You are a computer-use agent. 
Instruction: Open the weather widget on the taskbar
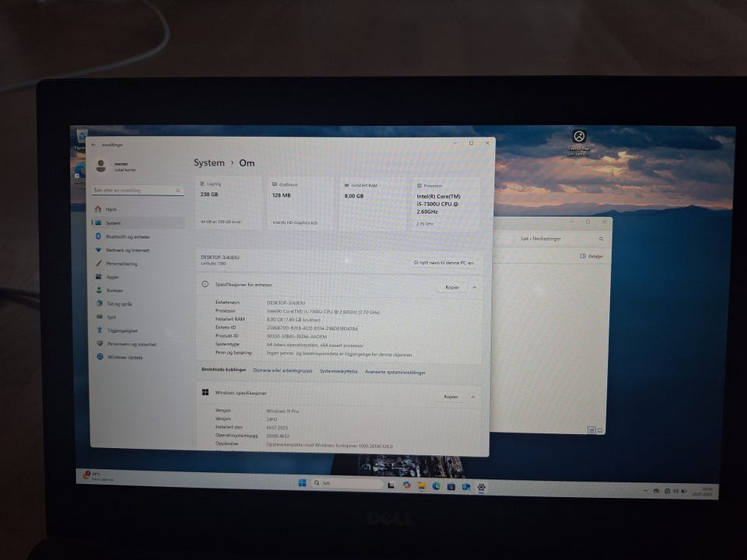(x=99, y=476)
